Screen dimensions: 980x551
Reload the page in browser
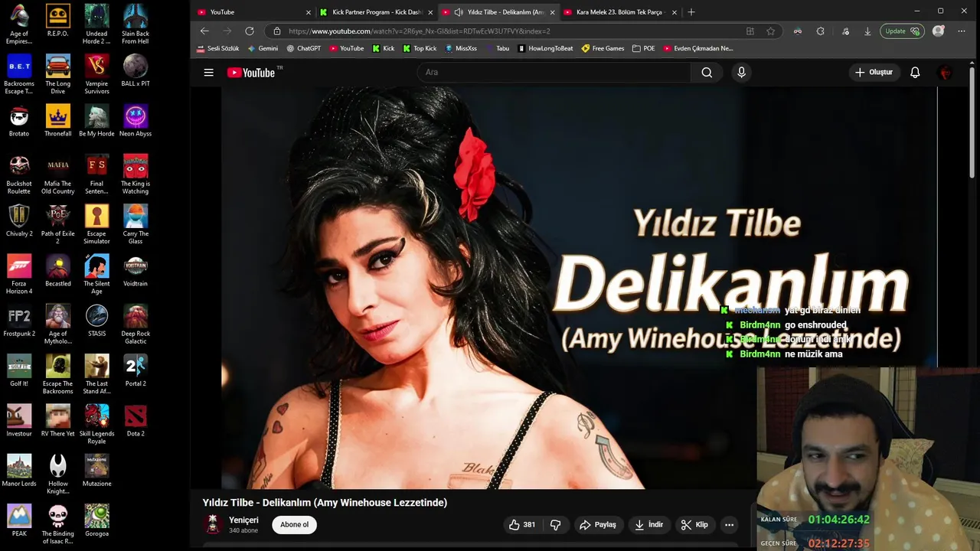tap(249, 31)
